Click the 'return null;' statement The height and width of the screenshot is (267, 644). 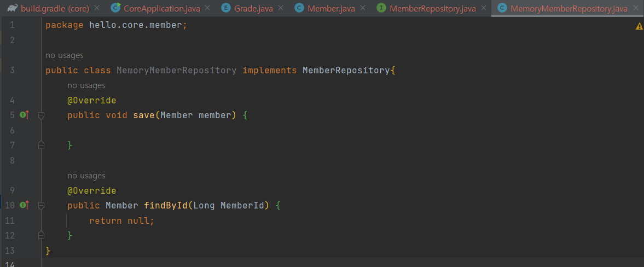(121, 220)
